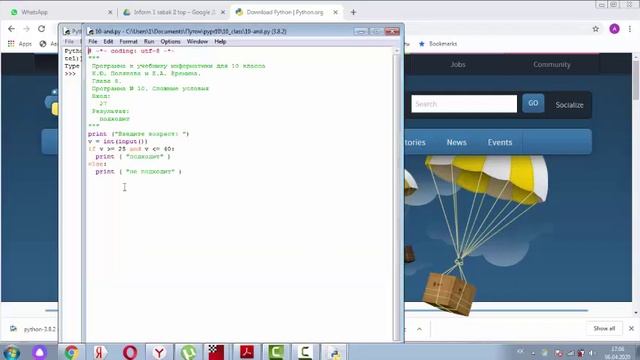Go back in Chrome
Viewport: 640px width, 360px height.
click(11, 29)
